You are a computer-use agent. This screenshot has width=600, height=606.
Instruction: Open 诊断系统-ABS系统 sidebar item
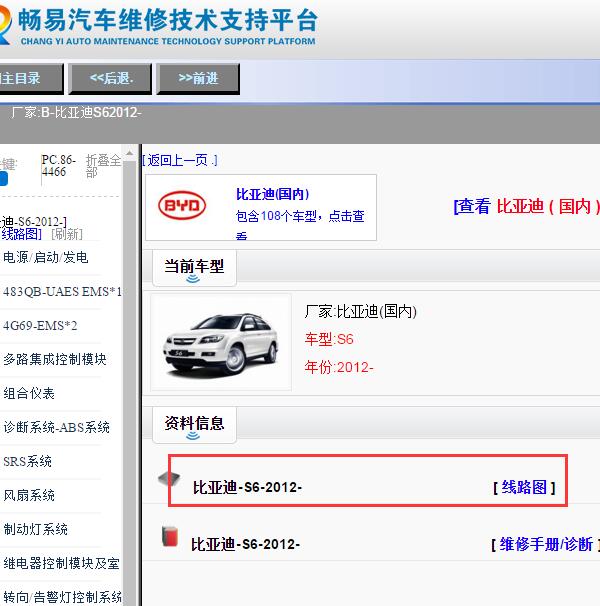point(56,427)
